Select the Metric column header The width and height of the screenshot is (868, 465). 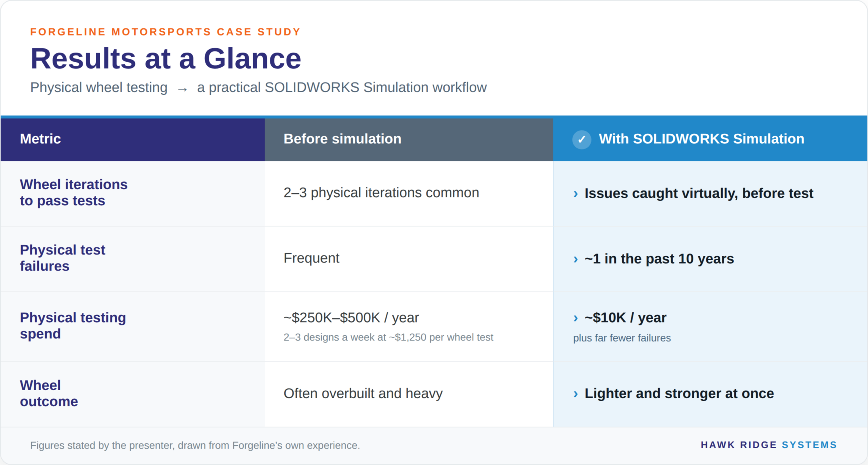tap(133, 139)
